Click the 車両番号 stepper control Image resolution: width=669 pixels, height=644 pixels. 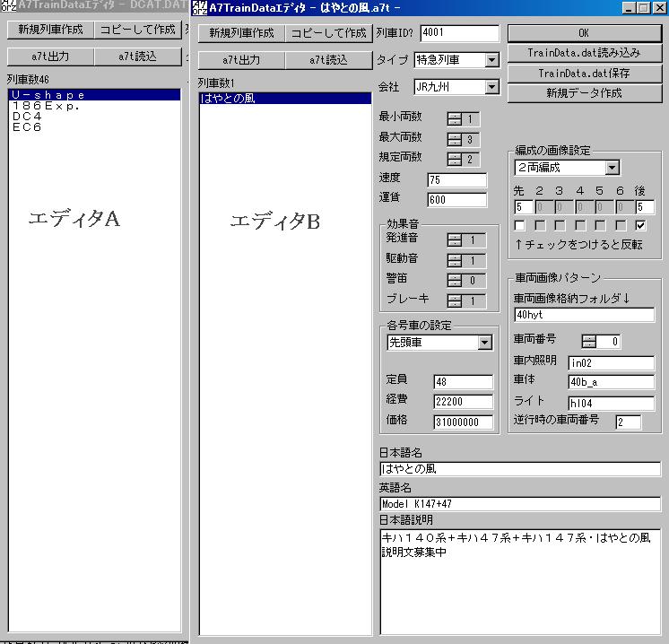point(589,342)
